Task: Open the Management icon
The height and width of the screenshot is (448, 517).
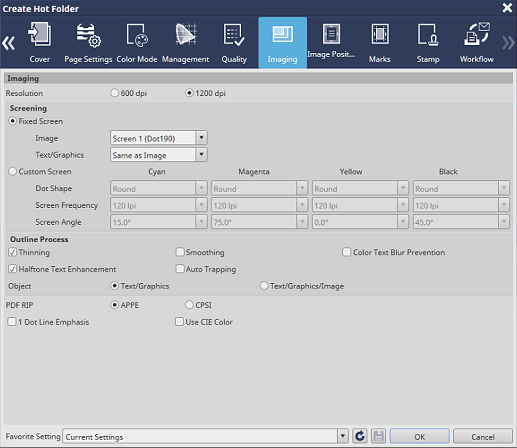Action: [x=186, y=34]
